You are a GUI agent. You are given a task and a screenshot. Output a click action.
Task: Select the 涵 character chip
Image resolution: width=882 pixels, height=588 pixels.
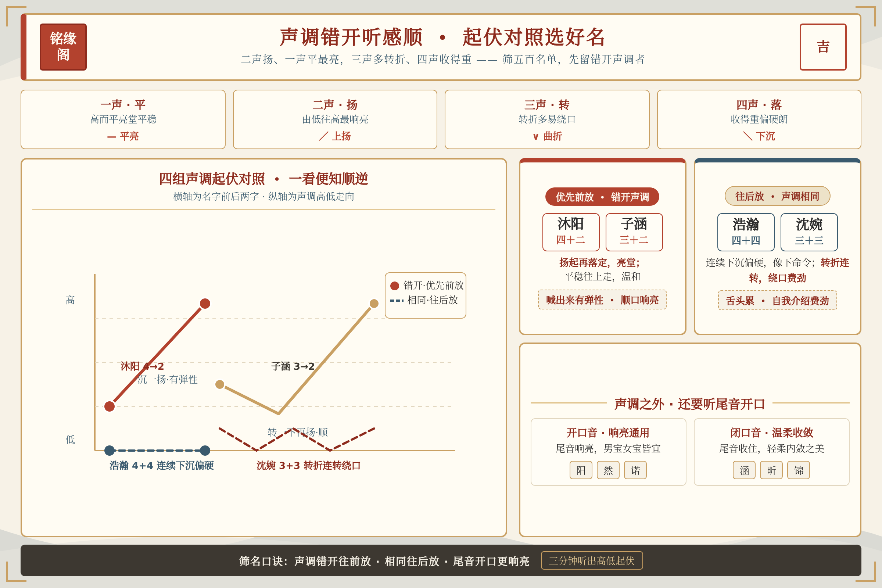[744, 470]
